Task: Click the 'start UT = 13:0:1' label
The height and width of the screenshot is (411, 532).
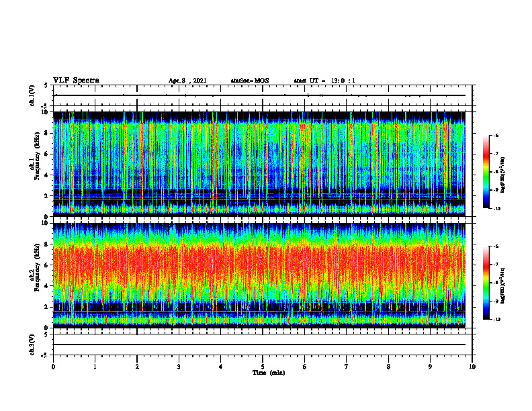Action: [324, 81]
